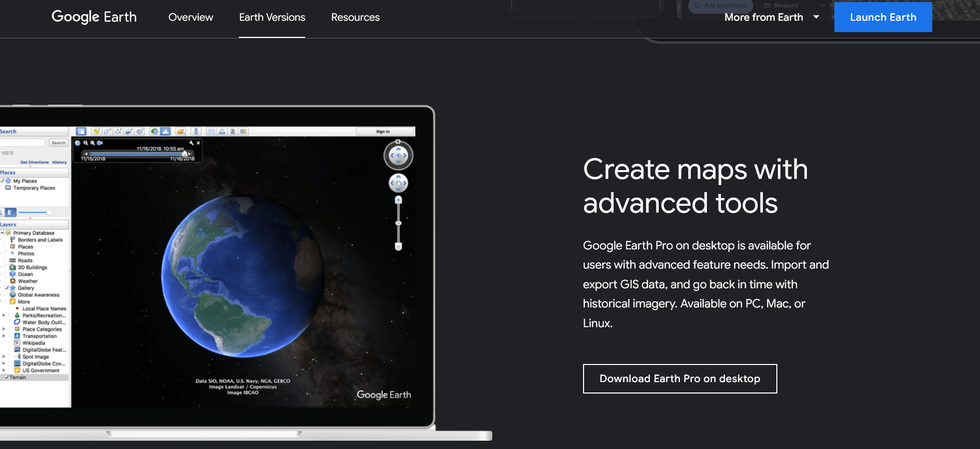Toggle the Temporary Places checkbox

[x=3, y=188]
